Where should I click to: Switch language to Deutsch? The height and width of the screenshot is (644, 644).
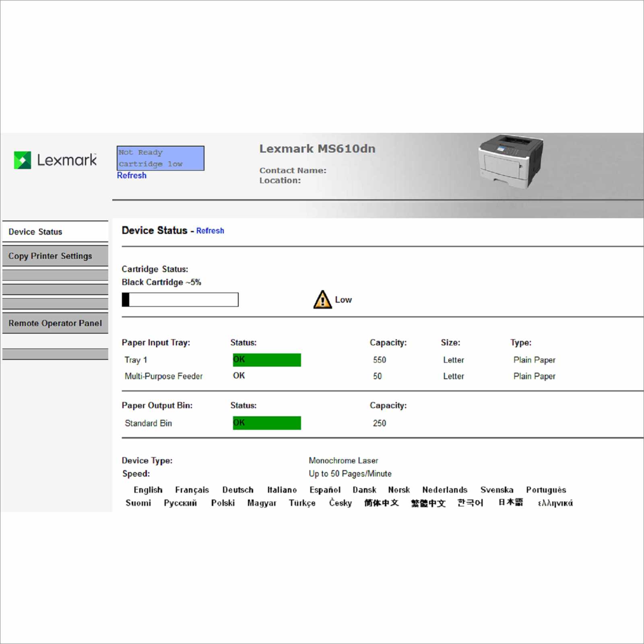(238, 490)
